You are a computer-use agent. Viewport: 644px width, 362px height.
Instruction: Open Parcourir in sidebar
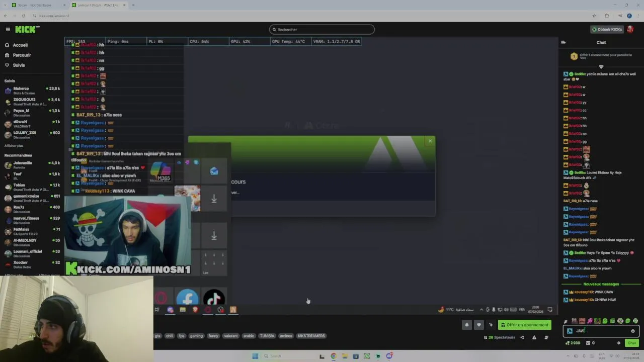click(x=18, y=55)
